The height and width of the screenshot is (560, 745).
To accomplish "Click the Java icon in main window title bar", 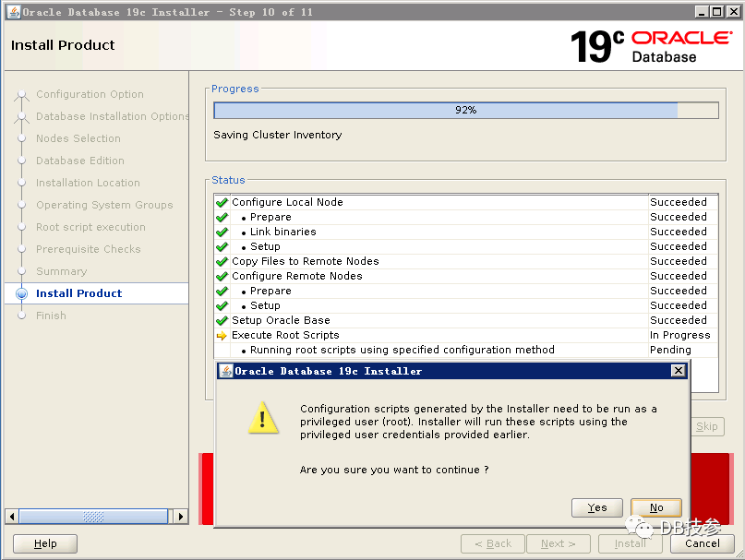I will click(x=14, y=12).
